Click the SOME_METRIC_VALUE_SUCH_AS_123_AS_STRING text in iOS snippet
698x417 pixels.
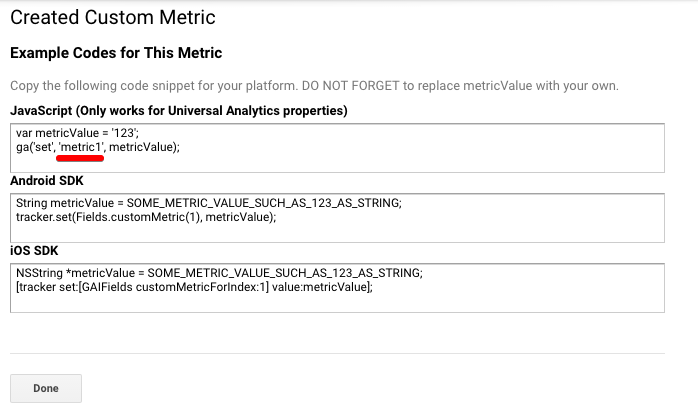pyautogui.click(x=284, y=273)
